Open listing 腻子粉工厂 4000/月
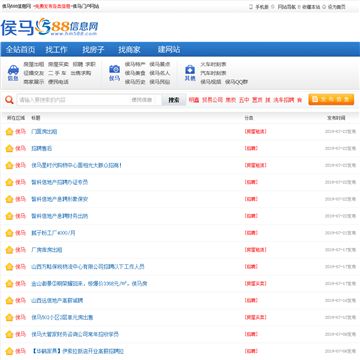The image size is (360, 360). click(x=53, y=233)
